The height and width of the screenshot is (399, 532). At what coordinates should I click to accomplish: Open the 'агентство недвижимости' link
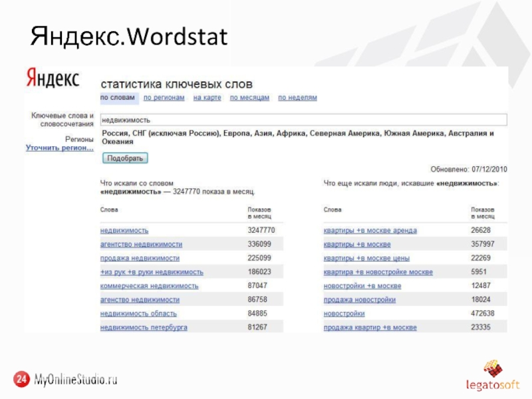pos(141,244)
